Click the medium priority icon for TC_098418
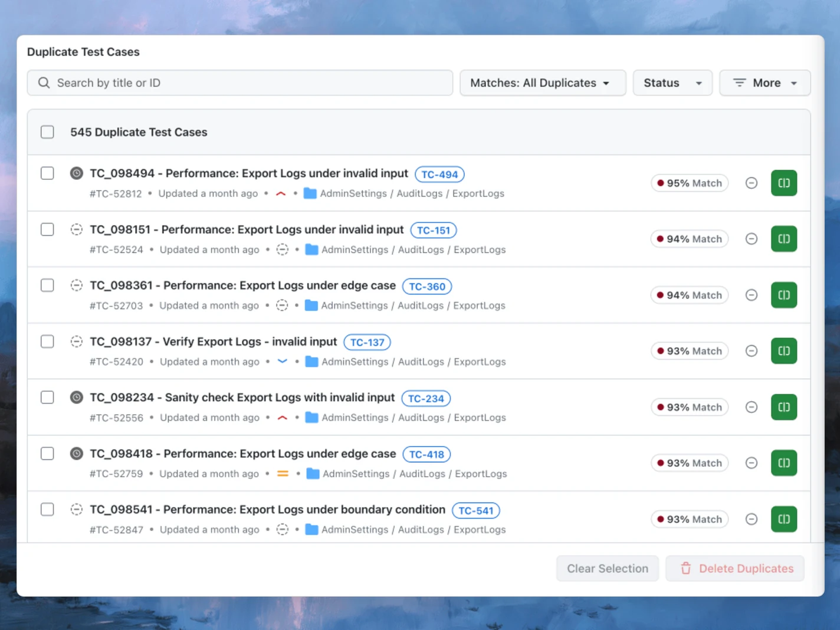This screenshot has width=840, height=630. (283, 474)
